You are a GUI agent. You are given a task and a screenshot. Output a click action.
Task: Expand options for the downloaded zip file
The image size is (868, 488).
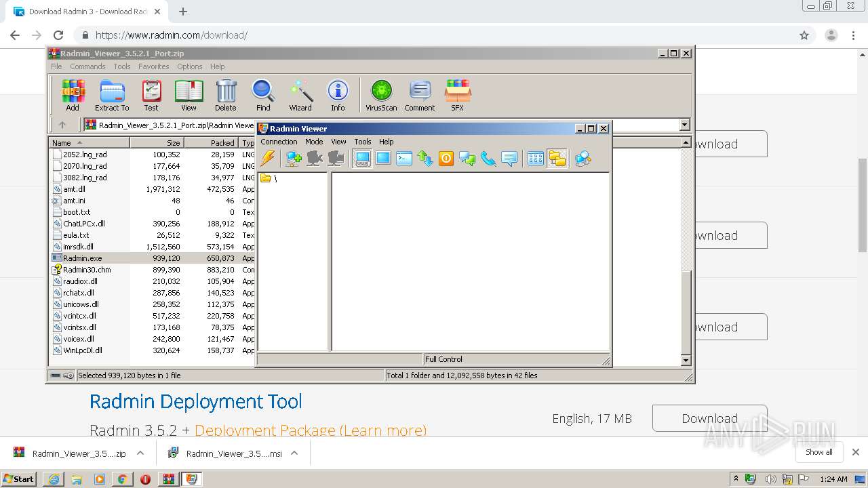click(140, 453)
